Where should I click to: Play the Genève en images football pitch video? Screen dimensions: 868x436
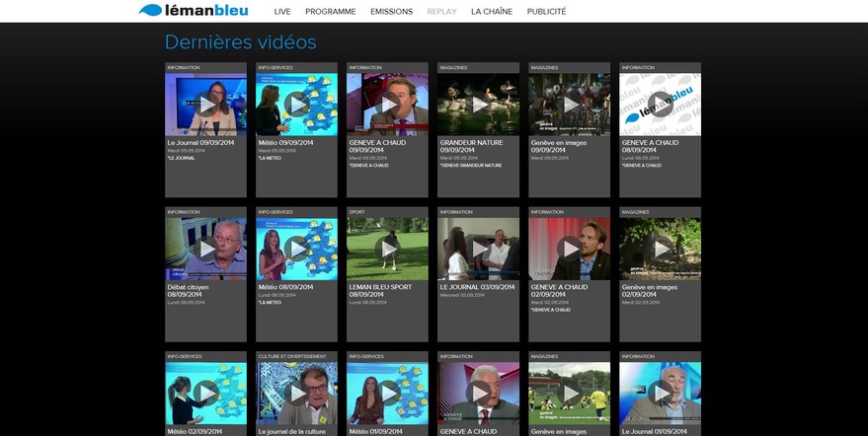pos(569,394)
